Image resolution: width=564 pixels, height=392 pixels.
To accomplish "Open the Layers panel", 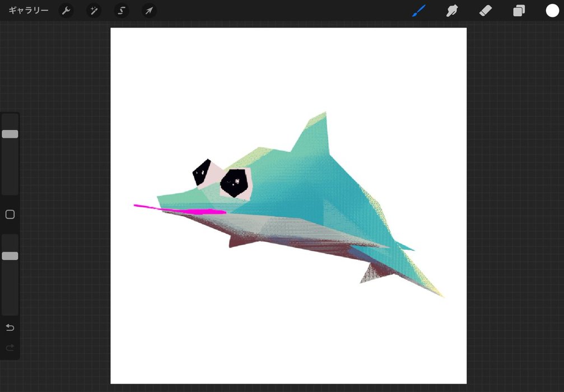I will 519,11.
